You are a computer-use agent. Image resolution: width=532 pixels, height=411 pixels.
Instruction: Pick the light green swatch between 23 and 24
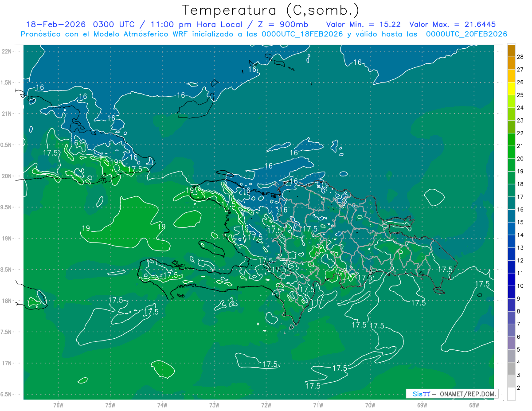[511, 114]
